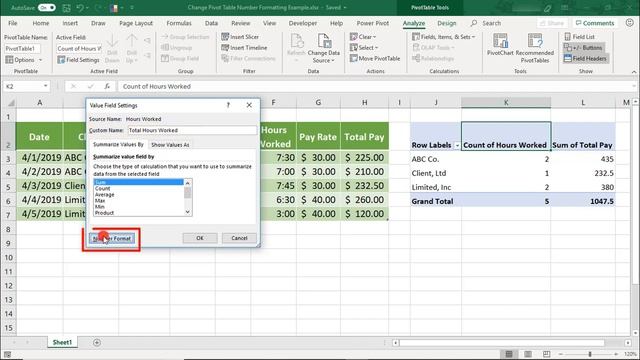The image size is (640, 360).
Task: Click the ribbon Search box
Action: pos(486,23)
